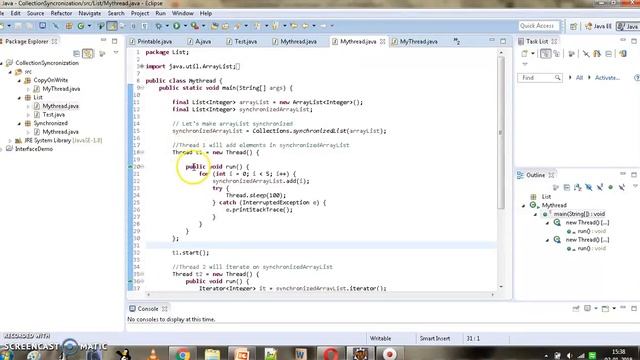The width and height of the screenshot is (640, 360).
Task: Show the hidden editor tabs list
Action: [457, 41]
